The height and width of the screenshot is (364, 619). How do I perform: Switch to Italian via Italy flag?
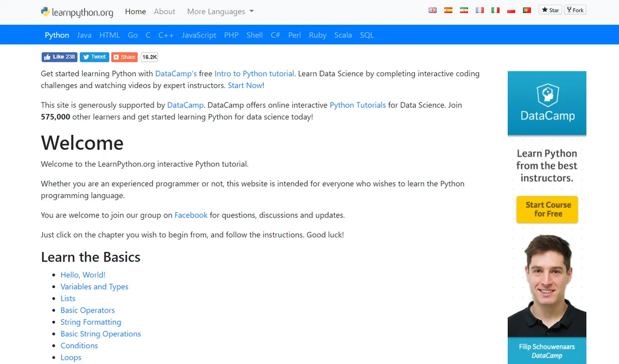(x=496, y=10)
